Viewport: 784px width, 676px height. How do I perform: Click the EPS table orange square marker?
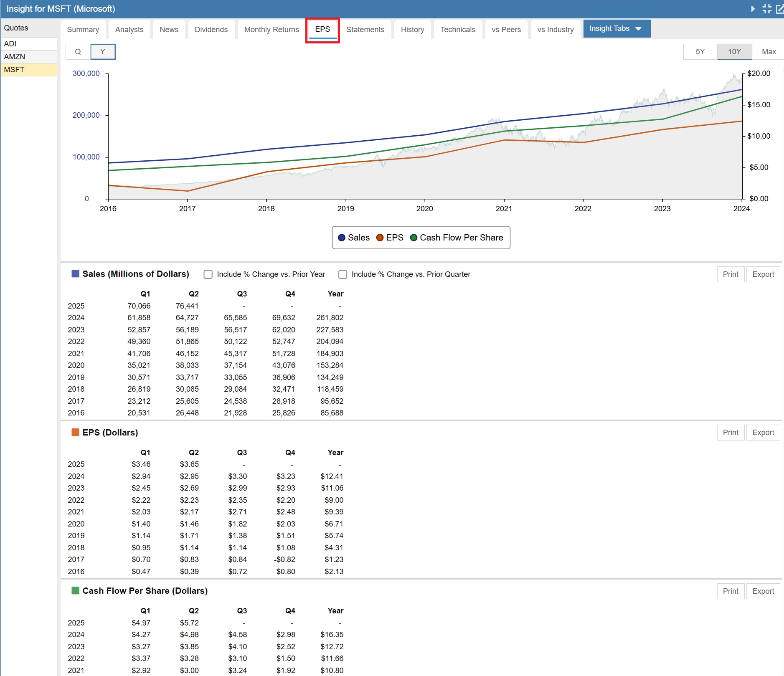76,432
